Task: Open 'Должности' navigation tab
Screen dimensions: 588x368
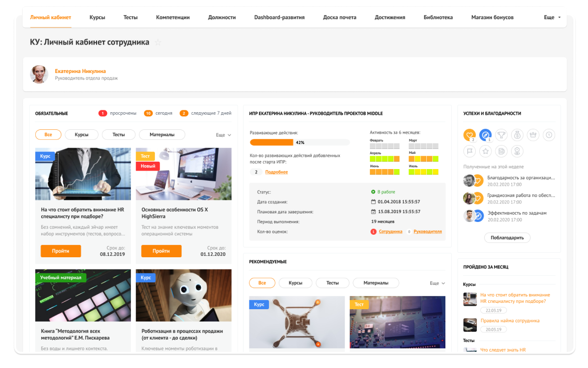Action: [x=221, y=17]
